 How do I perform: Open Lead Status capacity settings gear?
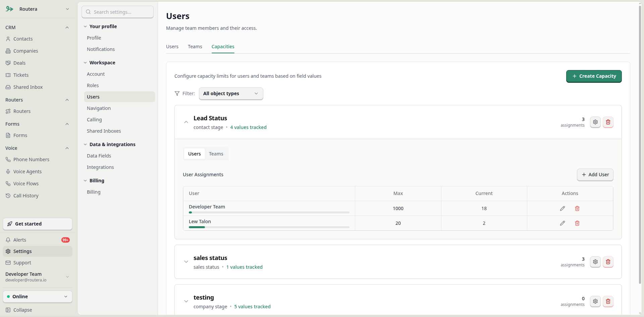point(595,122)
